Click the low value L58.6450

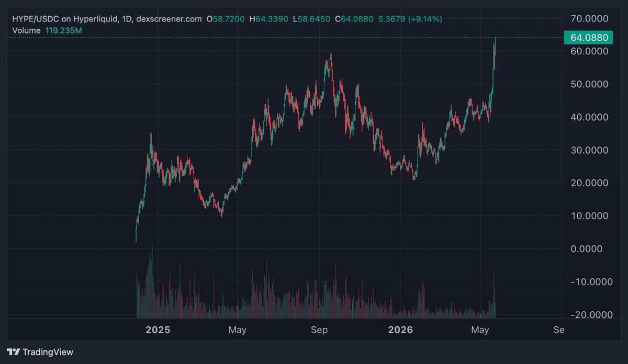[x=312, y=19]
